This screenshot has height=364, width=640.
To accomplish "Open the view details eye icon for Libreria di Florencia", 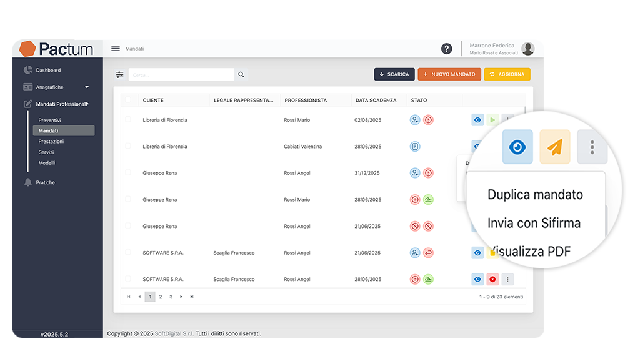I will click(x=477, y=119).
